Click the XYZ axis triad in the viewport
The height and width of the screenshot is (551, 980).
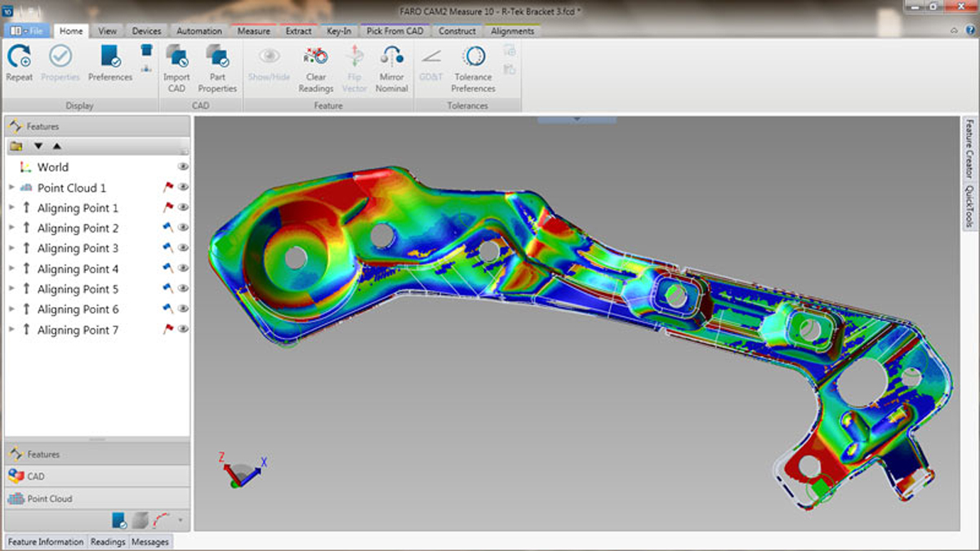point(241,471)
